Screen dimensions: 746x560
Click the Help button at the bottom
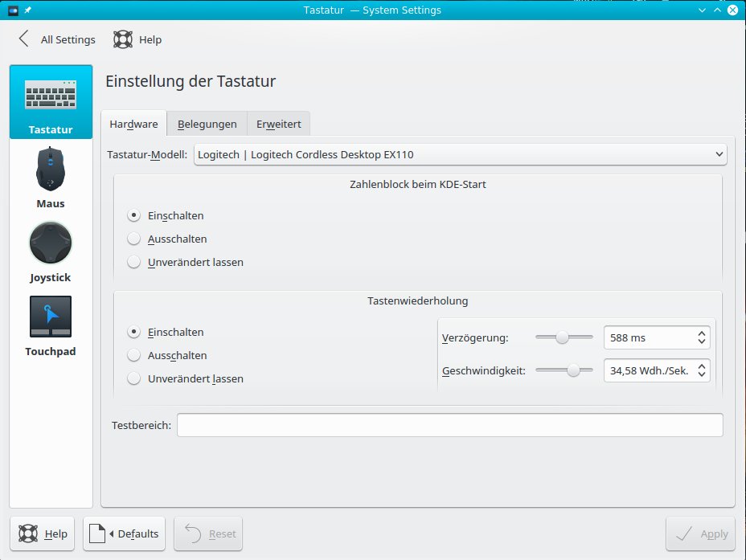coord(43,533)
